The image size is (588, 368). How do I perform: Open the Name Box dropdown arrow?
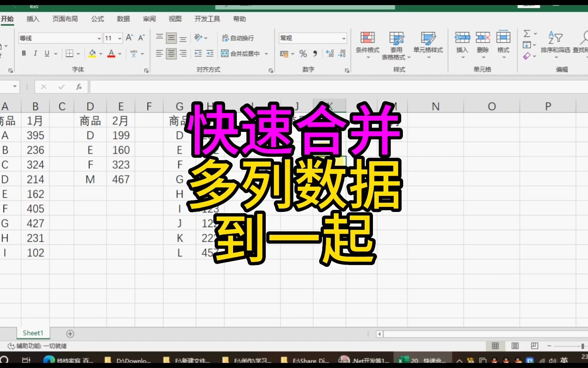[15, 87]
